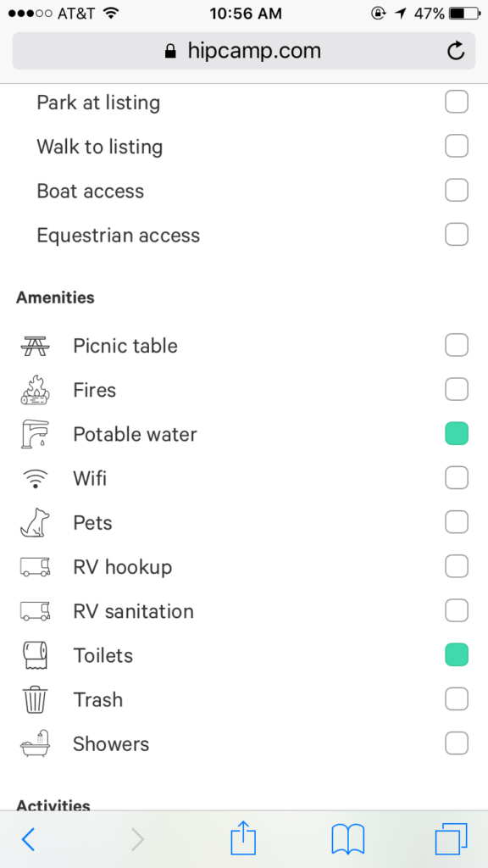Select the hipcamp.com address bar
The height and width of the screenshot is (868, 488).
244,51
